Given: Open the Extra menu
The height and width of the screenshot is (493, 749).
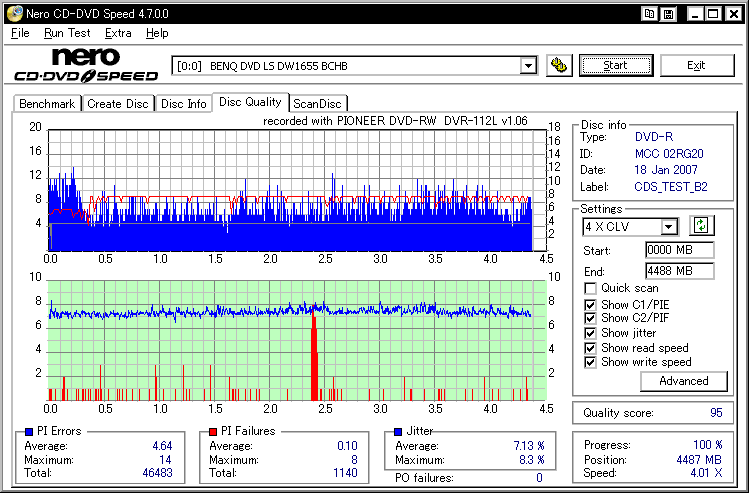Looking at the screenshot, I should click(x=118, y=33).
